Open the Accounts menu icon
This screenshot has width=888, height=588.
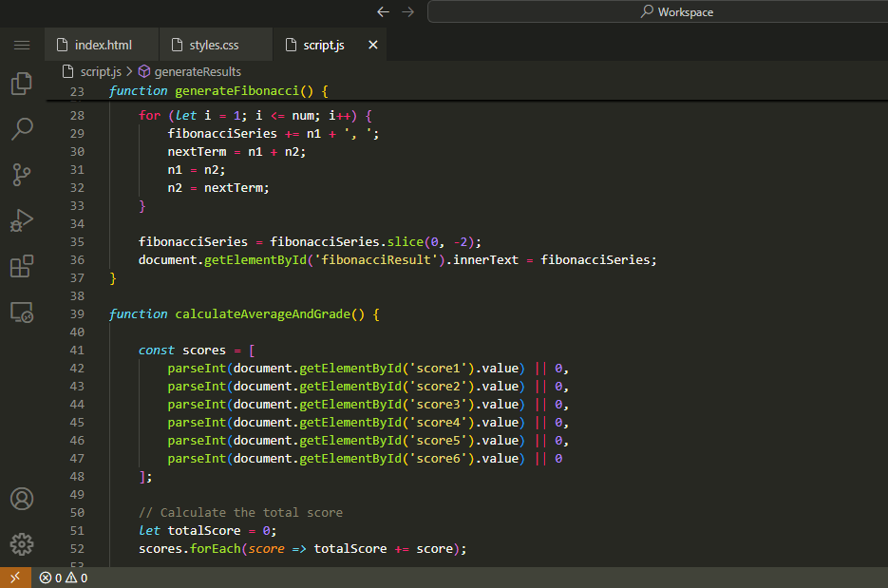pyautogui.click(x=22, y=499)
